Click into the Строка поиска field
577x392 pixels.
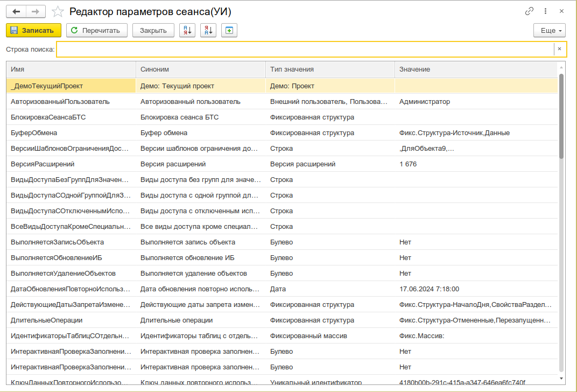point(305,50)
